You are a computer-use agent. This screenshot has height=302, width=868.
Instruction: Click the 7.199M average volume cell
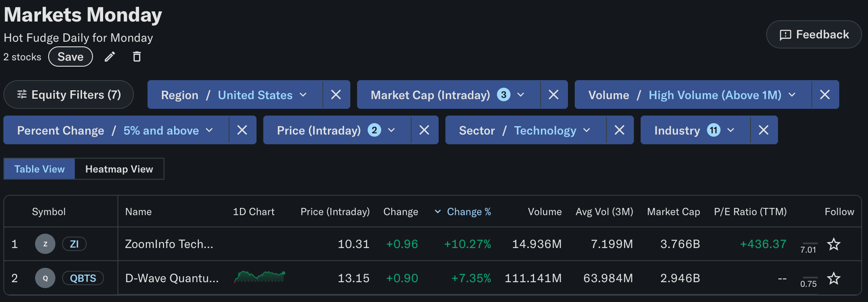pyautogui.click(x=612, y=244)
